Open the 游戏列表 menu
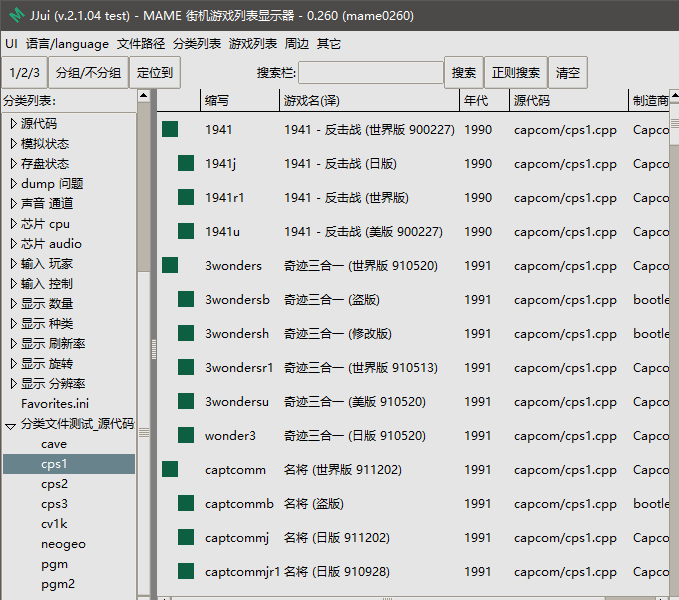Image resolution: width=679 pixels, height=600 pixels. [253, 44]
